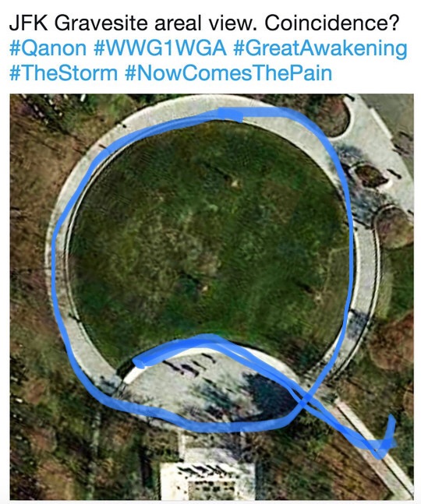Open the #WWG1WGA hashtag link
Screen dimensions: 421x504
point(160,48)
